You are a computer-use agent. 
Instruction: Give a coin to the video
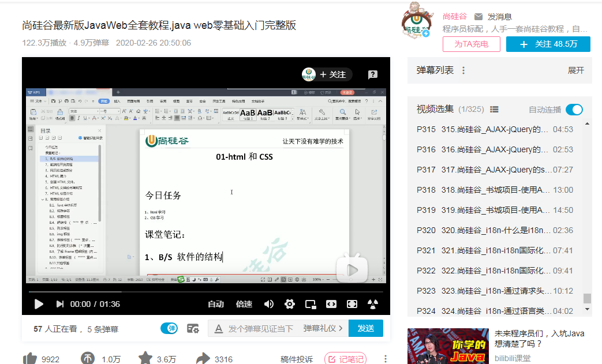87,359
